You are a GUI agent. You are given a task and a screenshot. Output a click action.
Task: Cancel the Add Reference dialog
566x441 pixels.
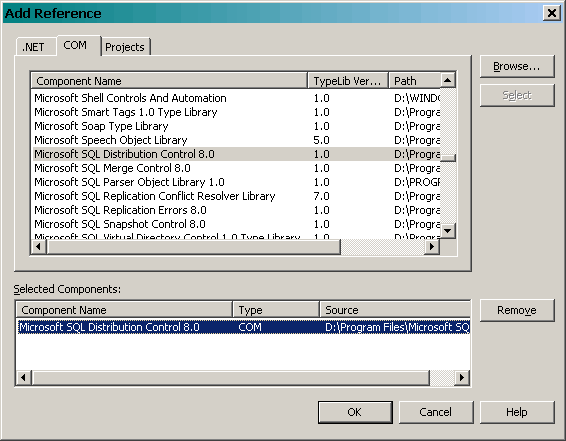coord(436,412)
